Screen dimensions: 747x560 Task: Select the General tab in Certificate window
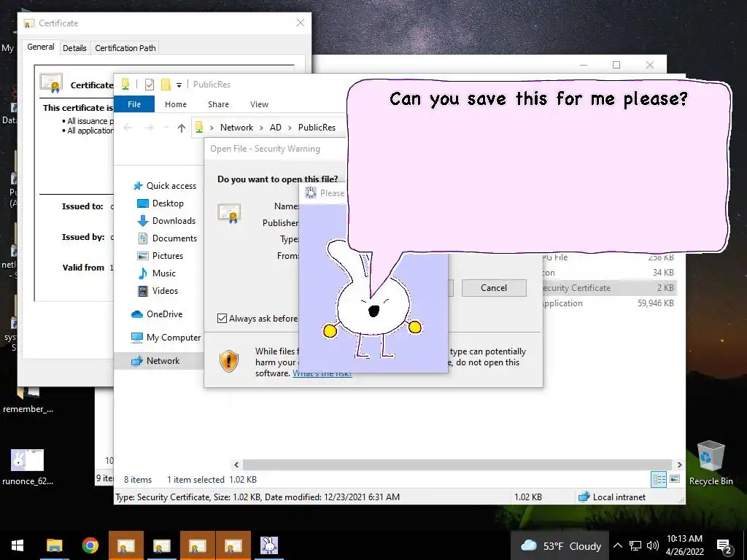pyautogui.click(x=41, y=47)
